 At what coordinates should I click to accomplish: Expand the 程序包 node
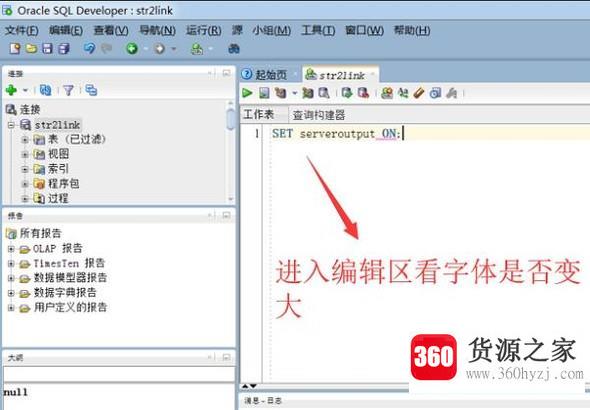pyautogui.click(x=25, y=184)
